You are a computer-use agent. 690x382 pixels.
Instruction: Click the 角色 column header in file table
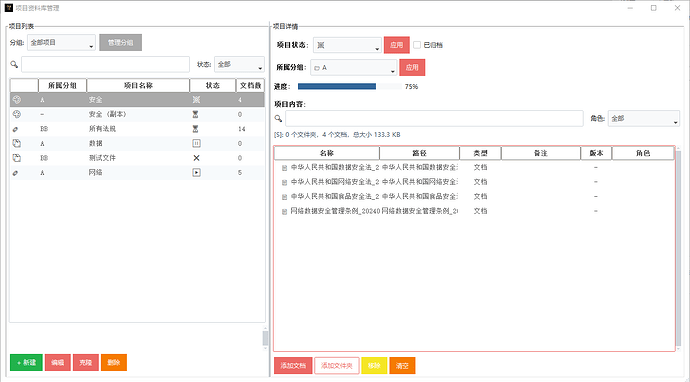pos(643,153)
